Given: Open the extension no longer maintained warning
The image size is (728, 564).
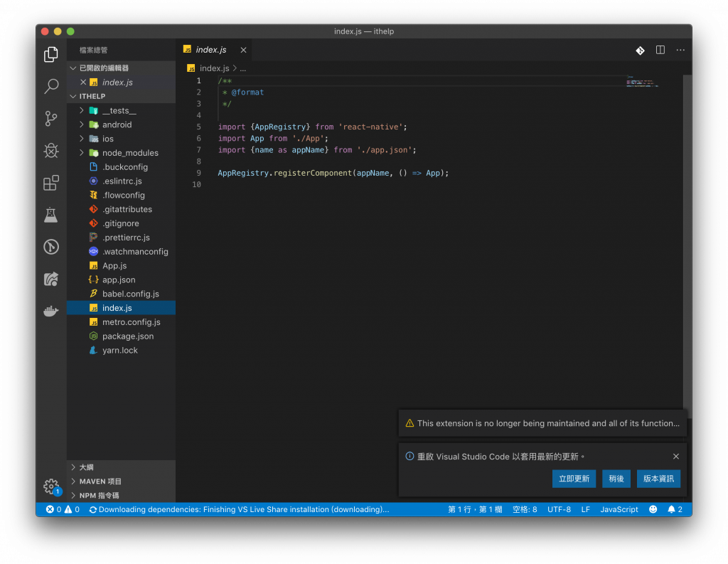Looking at the screenshot, I should tap(542, 423).
